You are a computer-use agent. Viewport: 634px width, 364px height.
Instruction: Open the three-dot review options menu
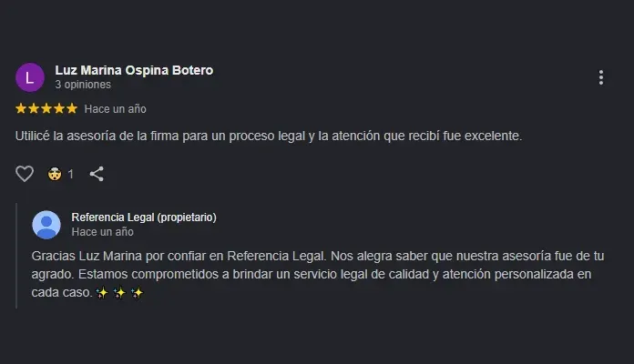[x=601, y=77]
